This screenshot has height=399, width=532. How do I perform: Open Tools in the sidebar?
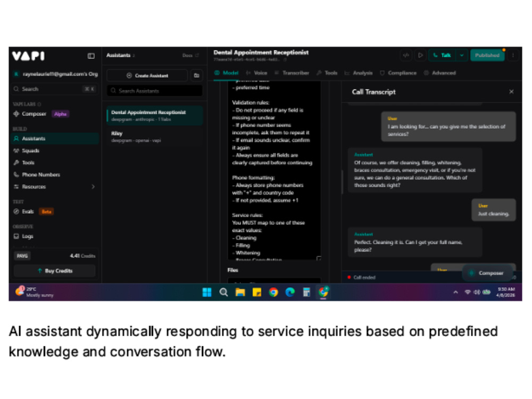pos(28,163)
